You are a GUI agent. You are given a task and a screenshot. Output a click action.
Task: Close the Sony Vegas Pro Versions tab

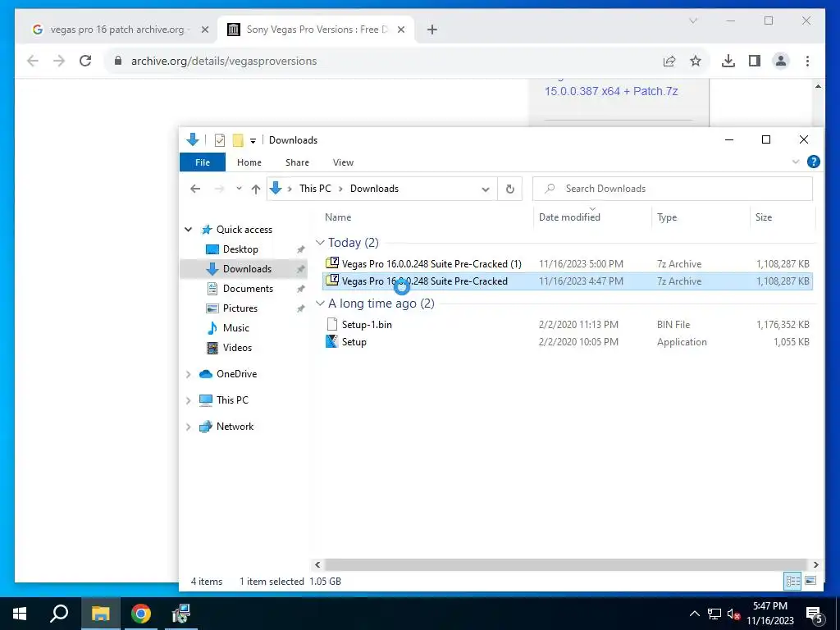coord(400,30)
